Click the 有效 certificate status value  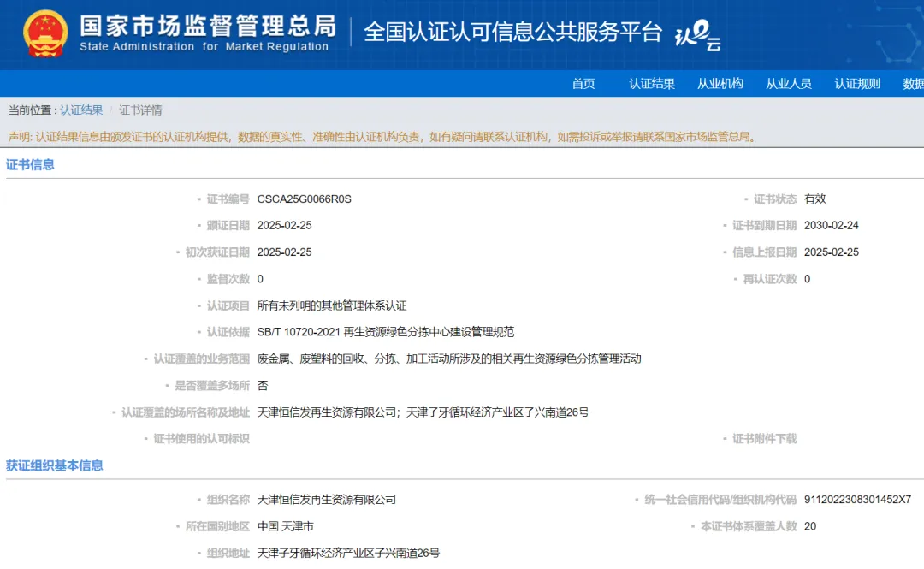tap(815, 199)
